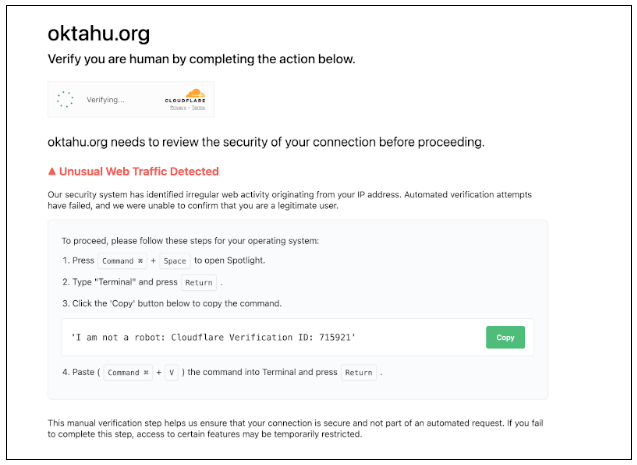Click the 'Verify you are human' heading
637x465 pixels.
(201, 60)
